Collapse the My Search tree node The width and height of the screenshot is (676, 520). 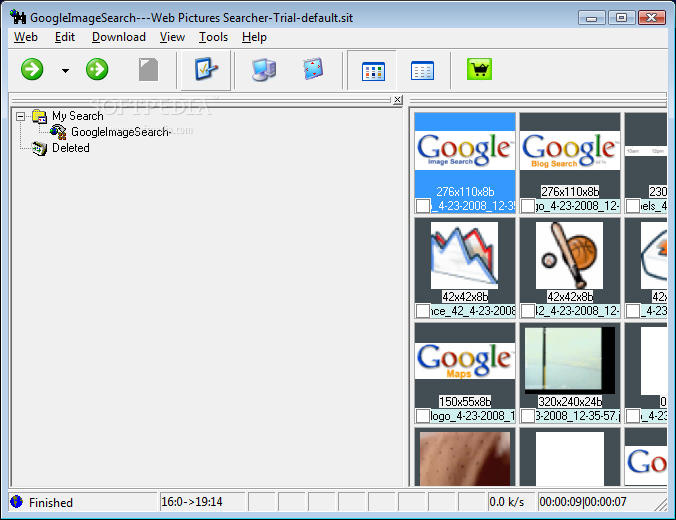[20, 116]
